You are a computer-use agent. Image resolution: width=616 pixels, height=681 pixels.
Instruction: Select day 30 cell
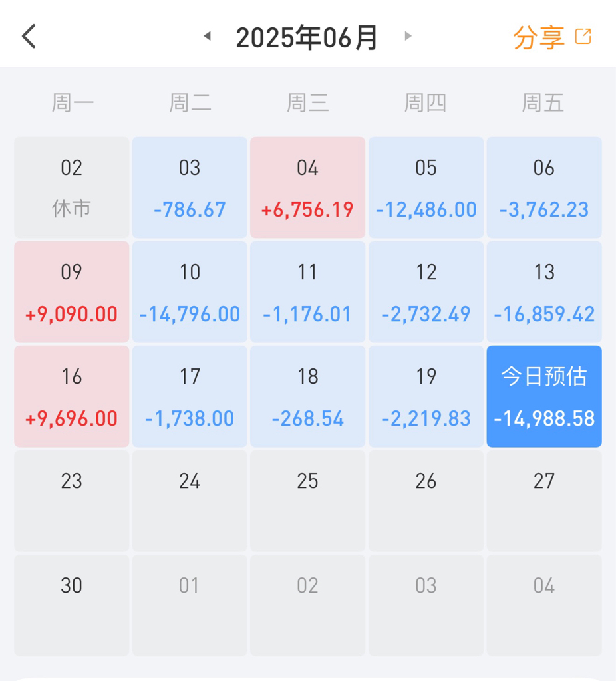tap(72, 605)
